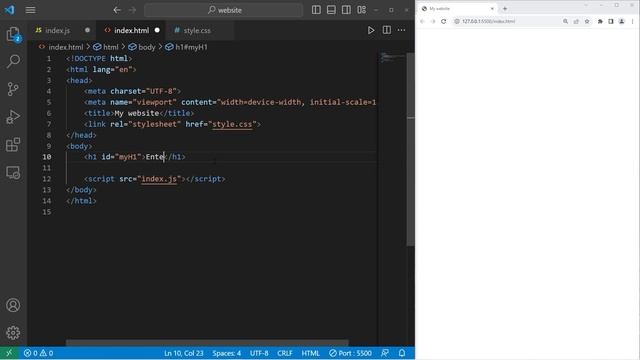
Task: Open a new browser tab
Action: pyautogui.click(x=505, y=9)
